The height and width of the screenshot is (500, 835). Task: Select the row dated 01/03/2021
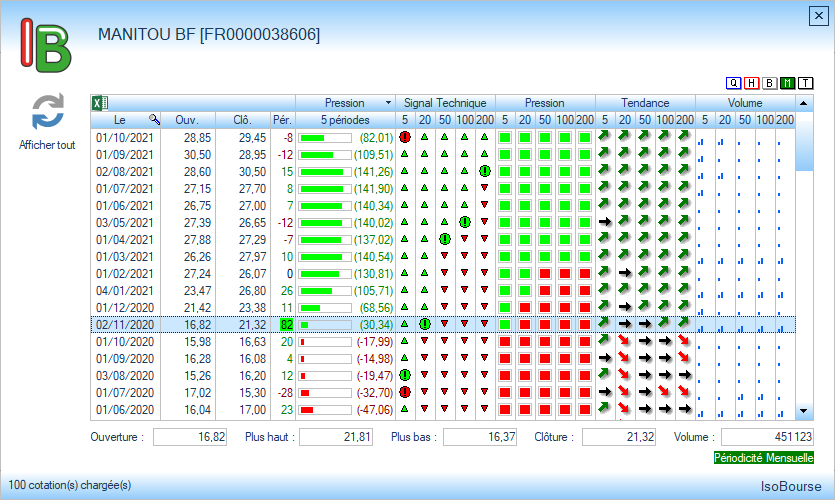tap(443, 257)
